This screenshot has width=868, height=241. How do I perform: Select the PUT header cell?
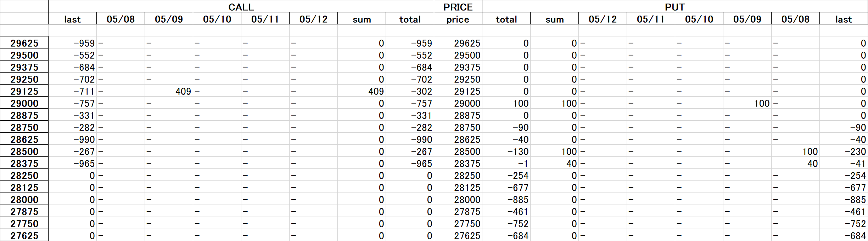(x=675, y=7)
